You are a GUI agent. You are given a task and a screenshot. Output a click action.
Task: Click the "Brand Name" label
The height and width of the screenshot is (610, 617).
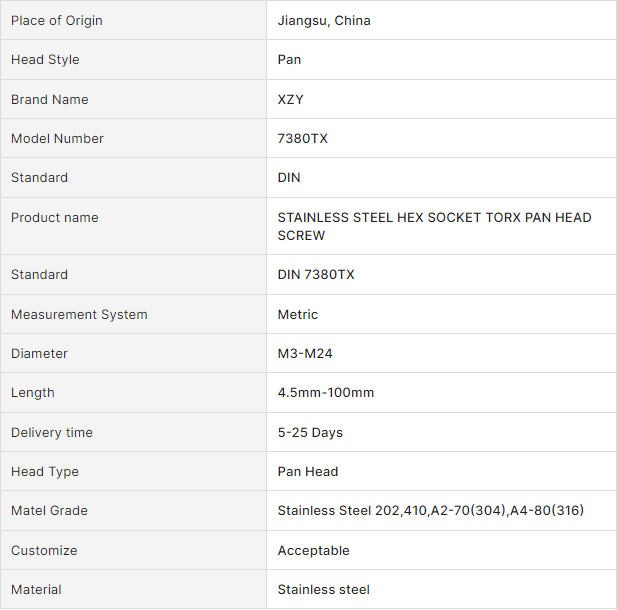49,100
